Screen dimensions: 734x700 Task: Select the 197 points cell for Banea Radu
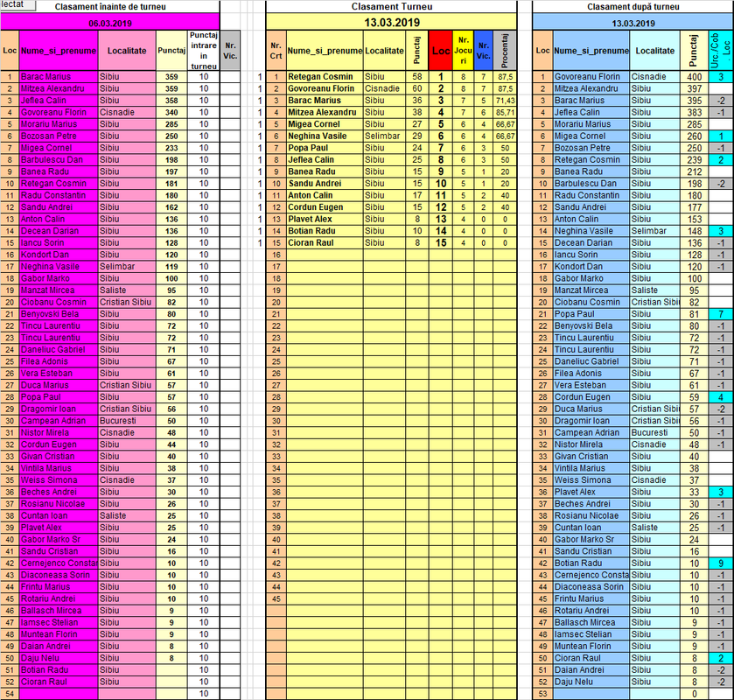171,171
